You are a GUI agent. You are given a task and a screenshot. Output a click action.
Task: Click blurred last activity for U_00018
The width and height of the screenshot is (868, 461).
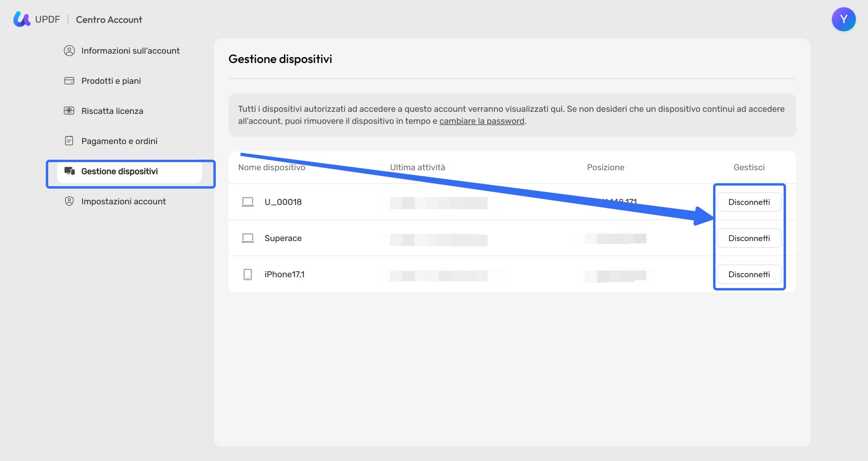[438, 203]
